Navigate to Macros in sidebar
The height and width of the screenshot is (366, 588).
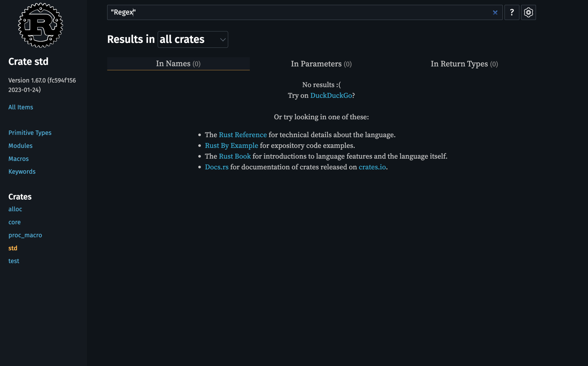coord(18,159)
